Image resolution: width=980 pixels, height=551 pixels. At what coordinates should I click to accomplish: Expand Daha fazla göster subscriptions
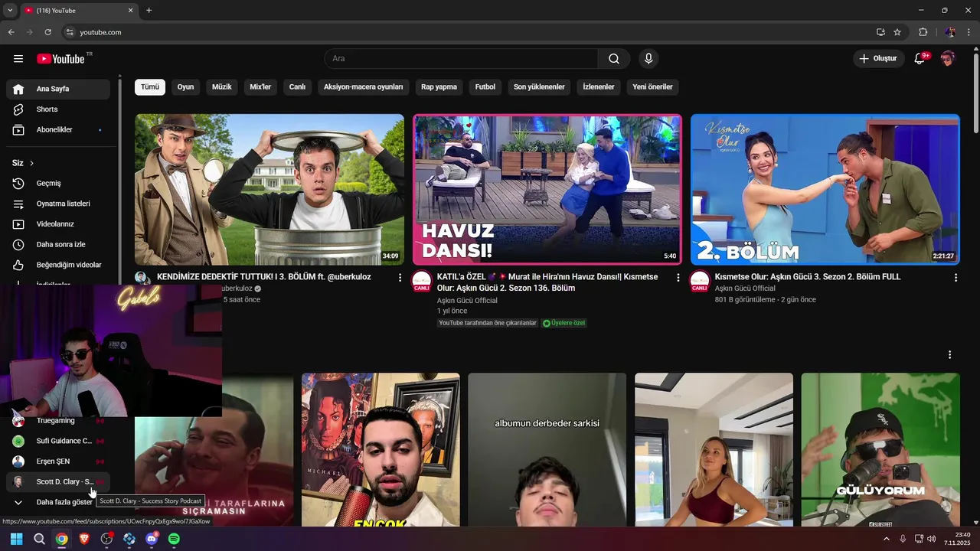point(58,502)
